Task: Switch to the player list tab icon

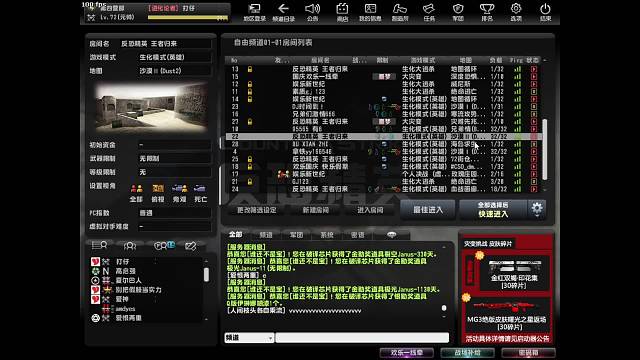Action: click(99, 245)
